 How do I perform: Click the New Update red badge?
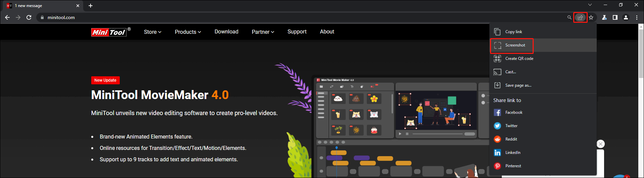coord(105,80)
